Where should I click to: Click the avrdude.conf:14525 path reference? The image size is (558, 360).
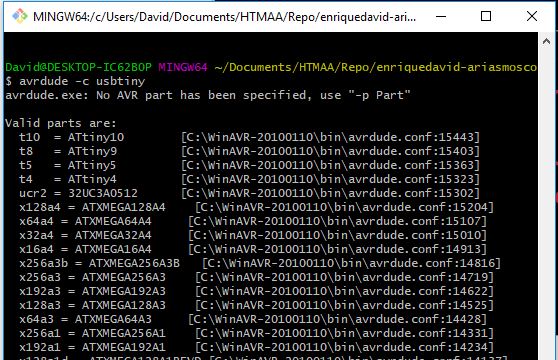(344, 305)
